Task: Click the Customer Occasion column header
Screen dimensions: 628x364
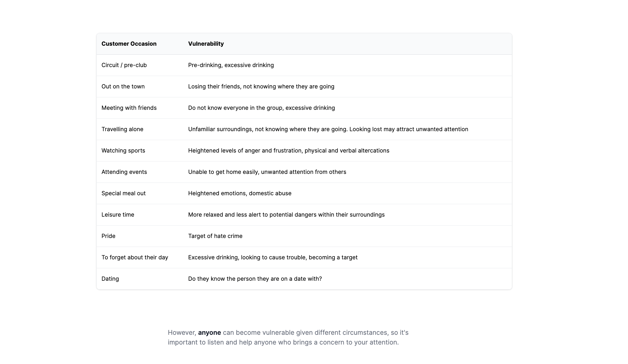Action: (x=129, y=44)
